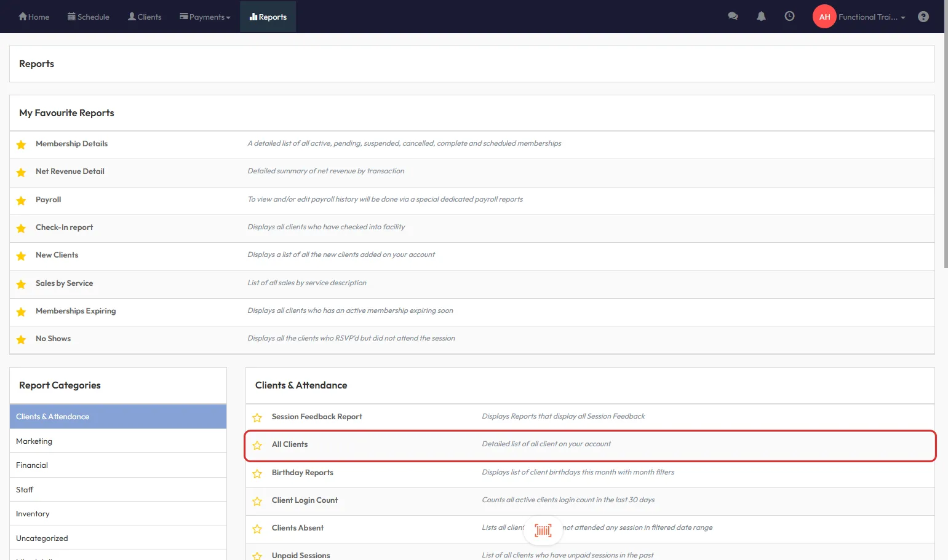Toggle the No Shows favourite star
948x560 pixels.
coord(22,339)
